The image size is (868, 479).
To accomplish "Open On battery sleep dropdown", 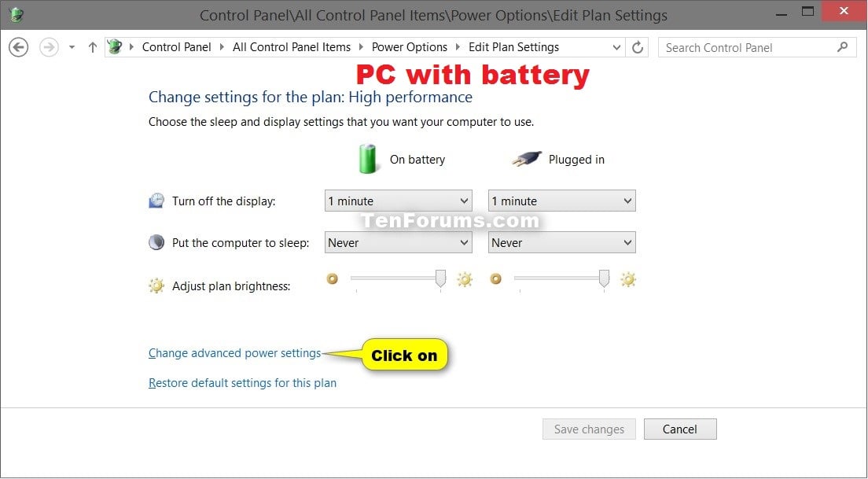I will coord(398,242).
